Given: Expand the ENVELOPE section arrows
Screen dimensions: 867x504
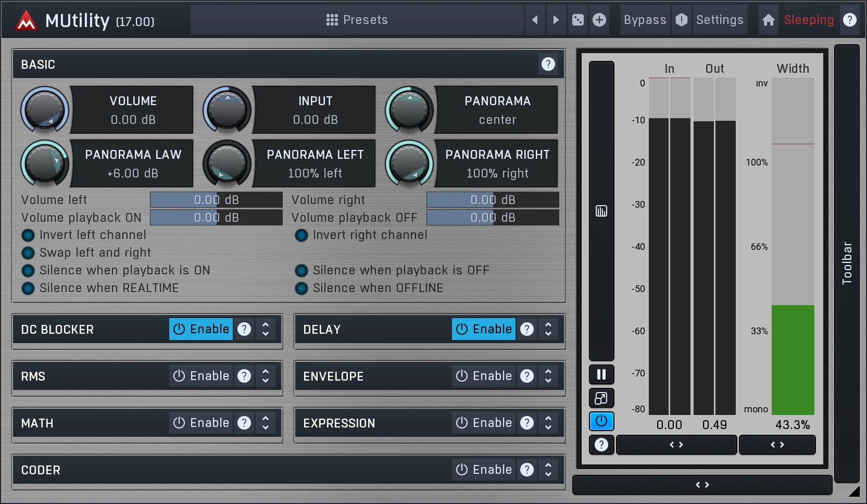Looking at the screenshot, I should (548, 376).
